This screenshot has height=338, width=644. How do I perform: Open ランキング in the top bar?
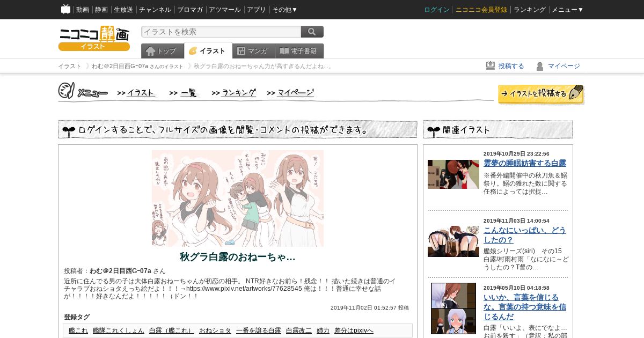point(530,10)
